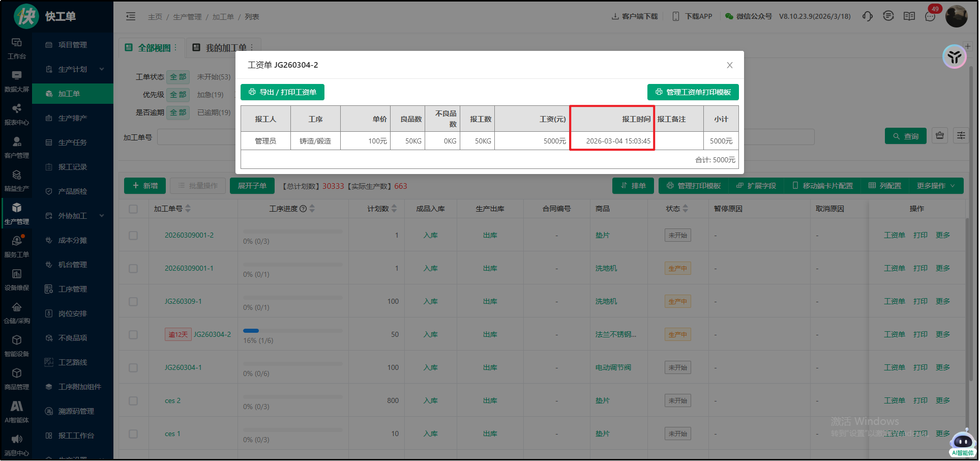
Task: Toggle the select-all checkbox in table header
Action: click(133, 209)
